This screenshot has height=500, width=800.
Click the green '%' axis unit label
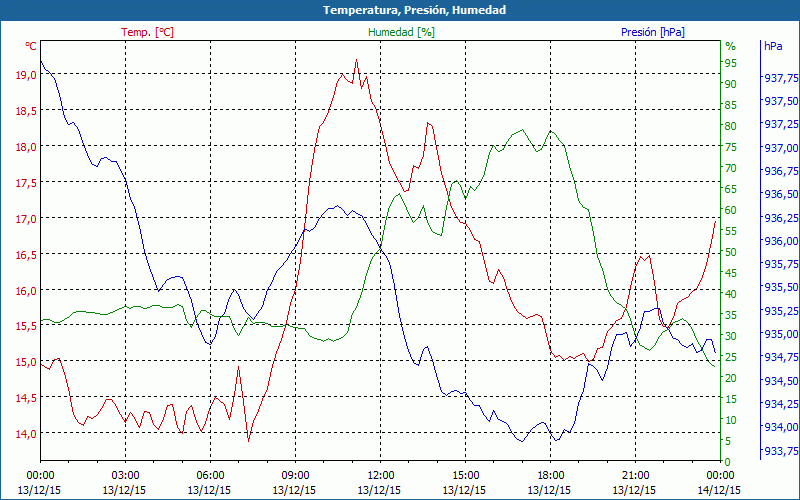(731, 46)
